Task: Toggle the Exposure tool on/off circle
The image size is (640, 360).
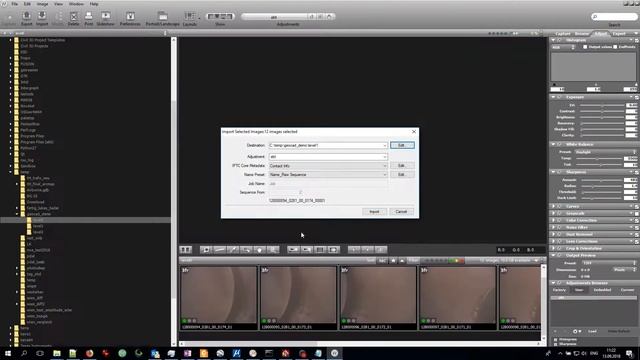Action: tap(560, 97)
